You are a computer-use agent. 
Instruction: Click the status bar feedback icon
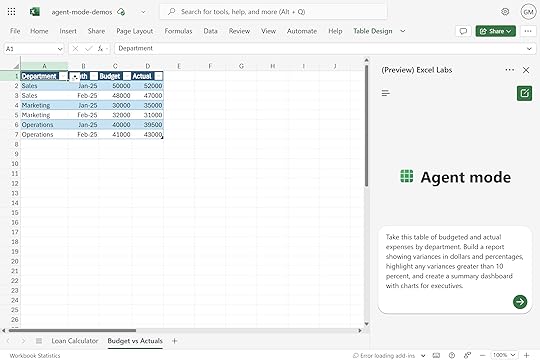point(467,355)
